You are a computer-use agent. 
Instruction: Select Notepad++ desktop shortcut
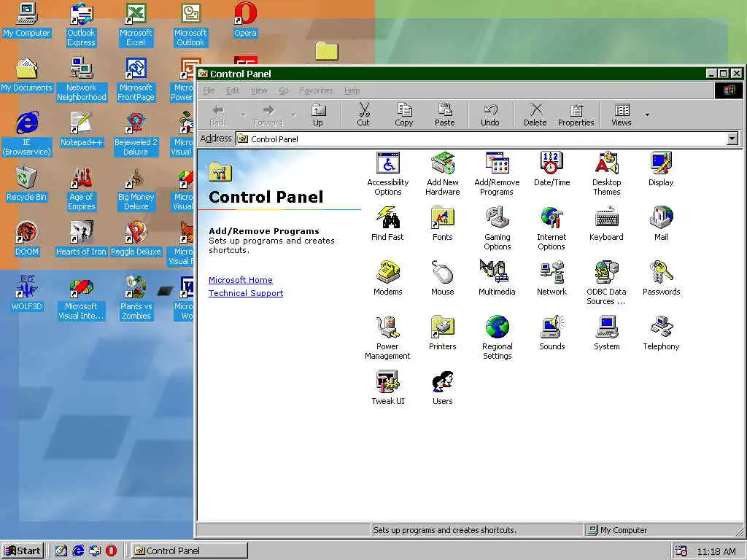coord(81,130)
